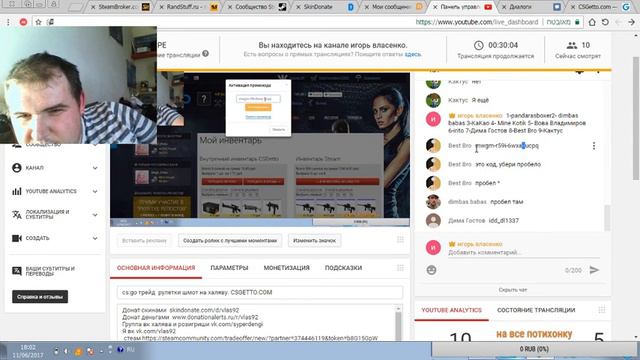This screenshot has width=640, height=360.
Task: Click the grid handle beside Изменить значок
Action: coord(400,240)
